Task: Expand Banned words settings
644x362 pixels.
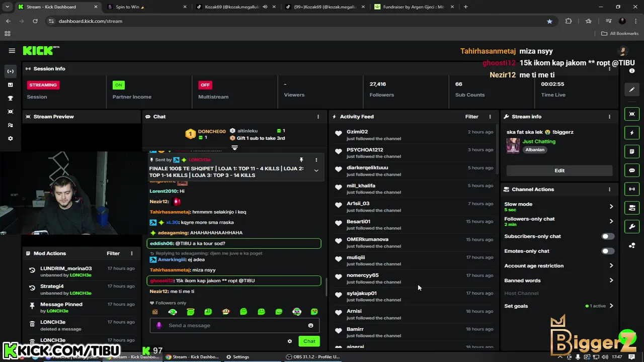Action: pos(611,281)
